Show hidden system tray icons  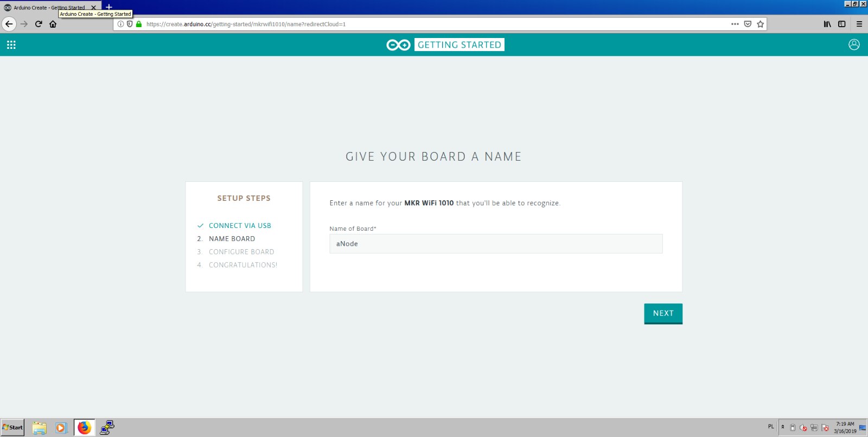(783, 427)
